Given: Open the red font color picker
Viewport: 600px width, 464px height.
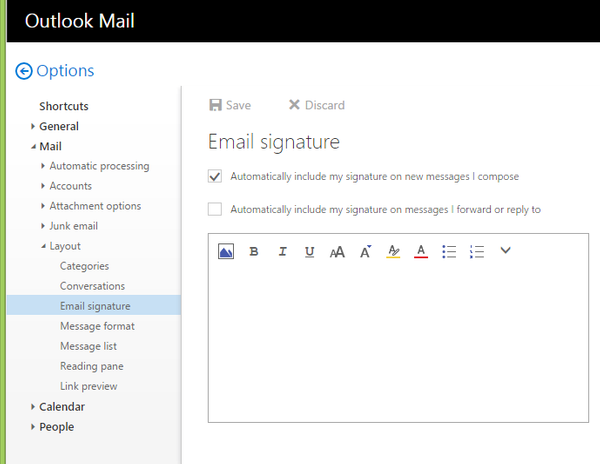Looking at the screenshot, I should 421,251.
